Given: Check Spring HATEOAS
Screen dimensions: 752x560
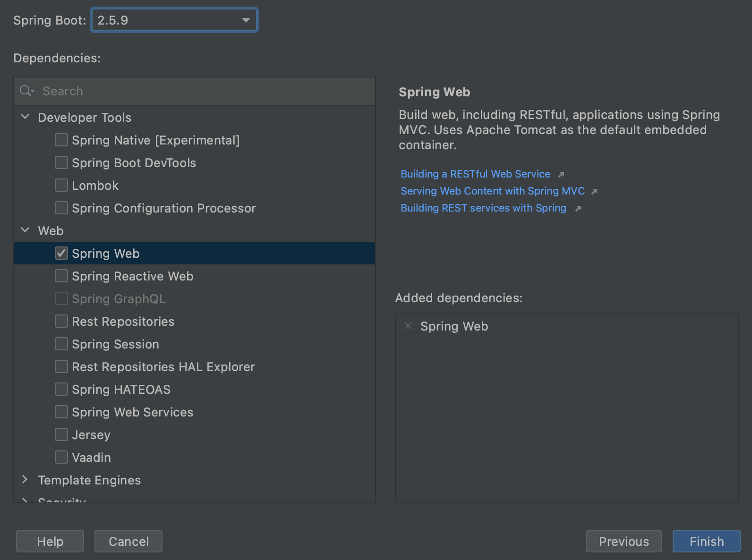Looking at the screenshot, I should [x=61, y=389].
